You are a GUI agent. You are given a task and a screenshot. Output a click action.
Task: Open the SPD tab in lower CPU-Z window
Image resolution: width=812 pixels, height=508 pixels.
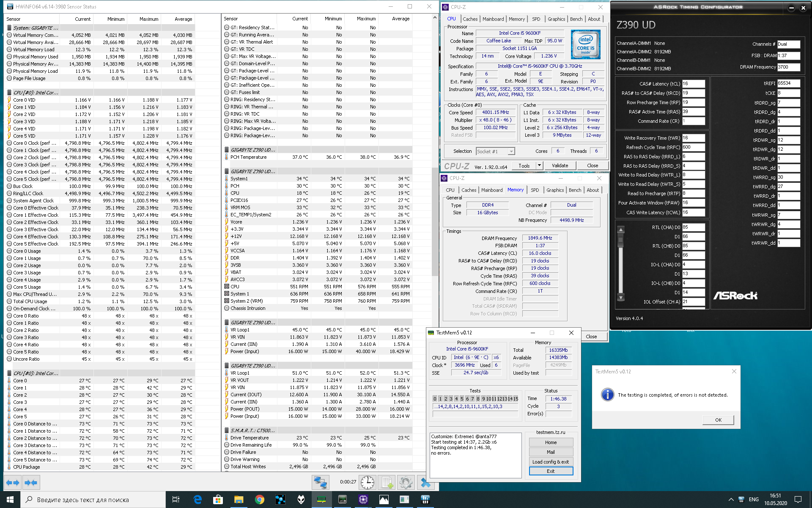(x=535, y=190)
